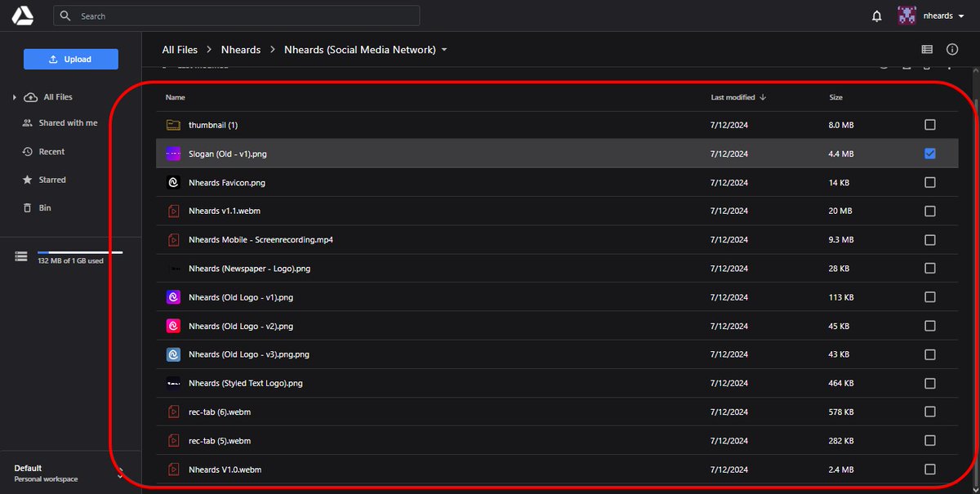Sort by Name column header
Image resolution: width=980 pixels, height=494 pixels.
tap(176, 97)
